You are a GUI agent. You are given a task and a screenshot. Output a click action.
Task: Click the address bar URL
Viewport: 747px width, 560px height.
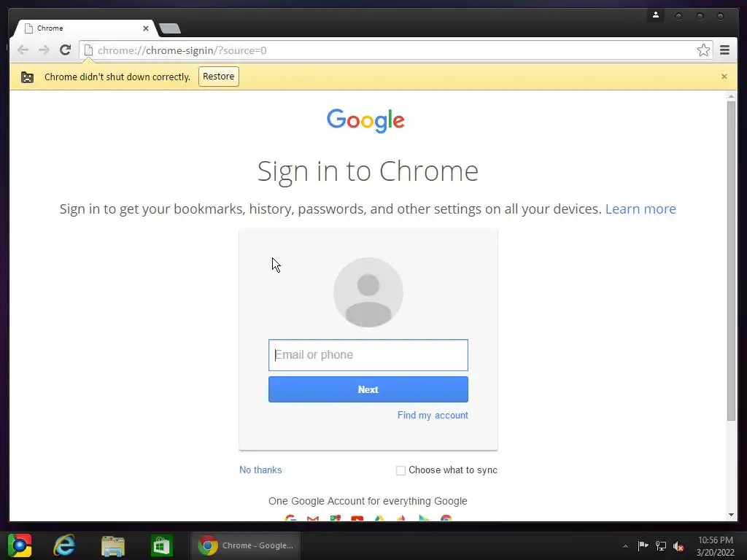(x=182, y=50)
